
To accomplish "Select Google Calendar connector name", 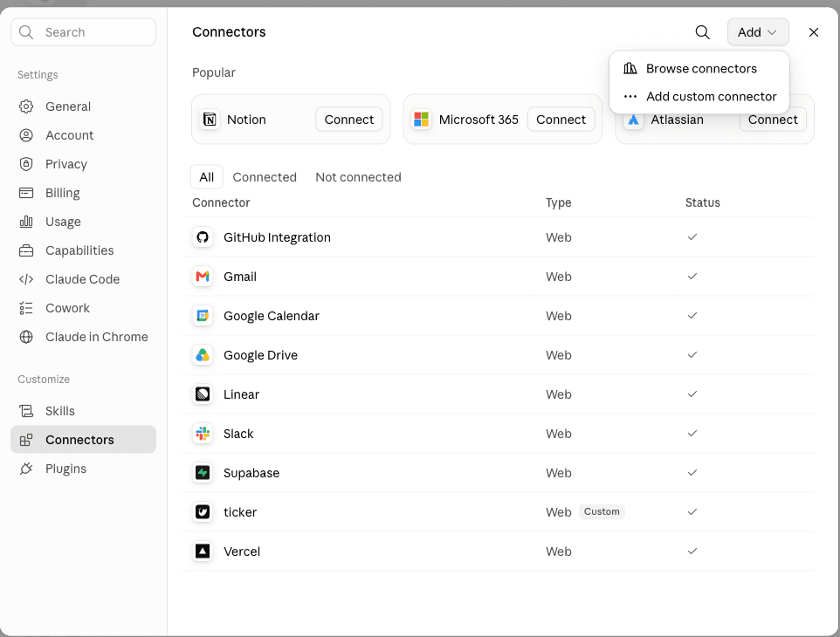I will [271, 316].
